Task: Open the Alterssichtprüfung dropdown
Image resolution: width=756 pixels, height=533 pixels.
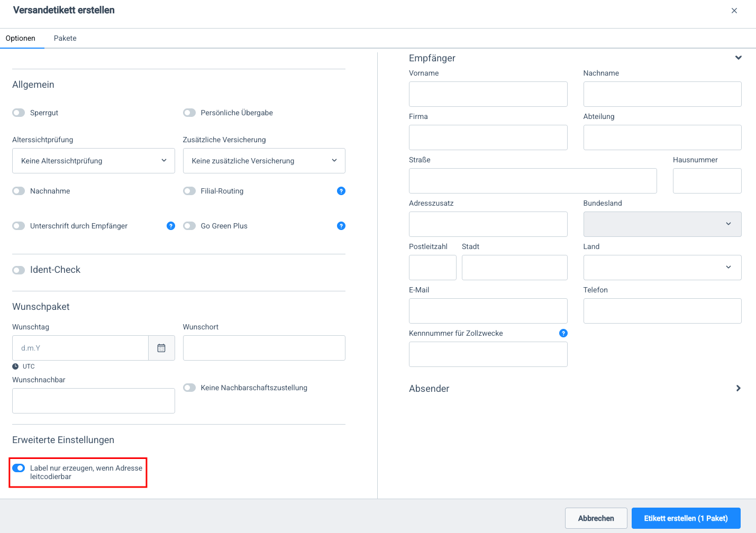Action: click(93, 161)
